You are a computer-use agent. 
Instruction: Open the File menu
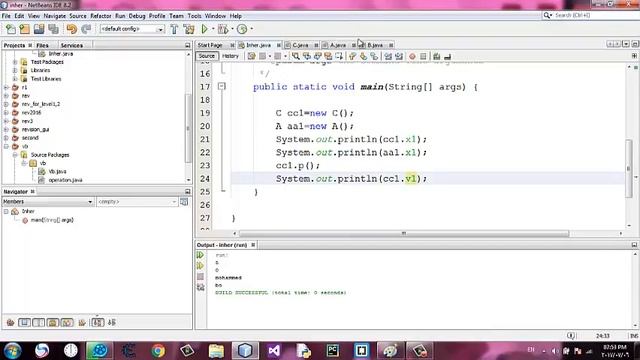coord(6,16)
